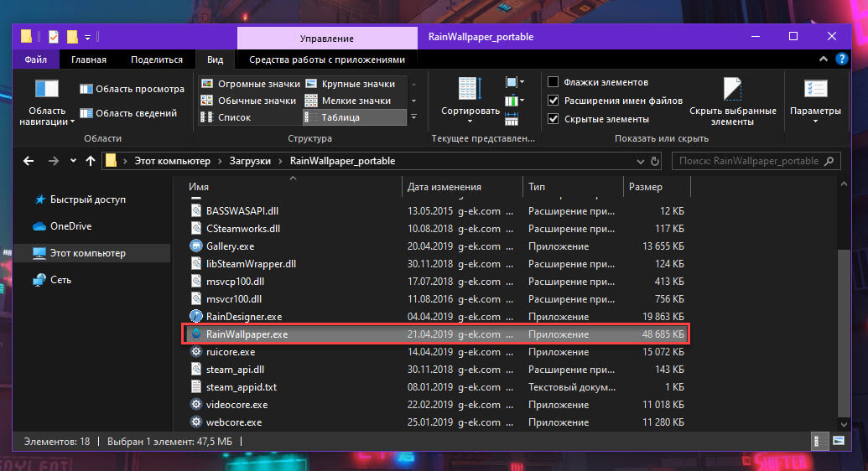Click the Forward navigation arrow
868x471 pixels.
tap(53, 161)
